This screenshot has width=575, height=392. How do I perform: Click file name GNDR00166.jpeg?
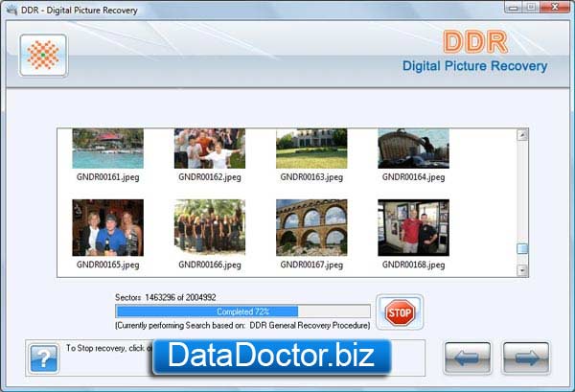pyautogui.click(x=210, y=265)
